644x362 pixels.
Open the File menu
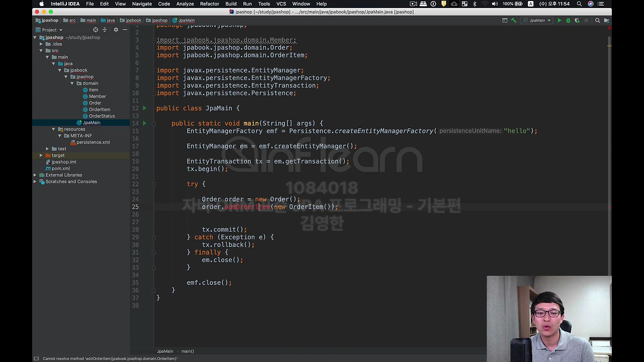click(x=90, y=4)
